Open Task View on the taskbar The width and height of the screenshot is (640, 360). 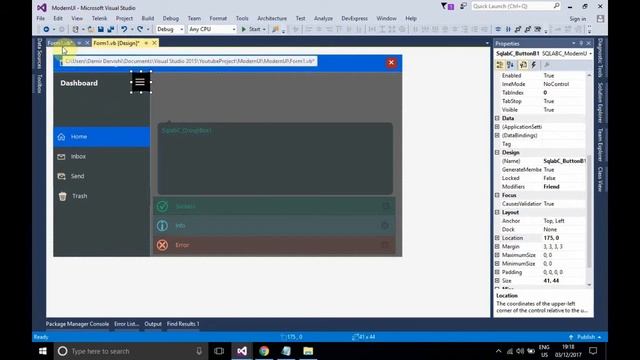pyautogui.click(x=219, y=351)
